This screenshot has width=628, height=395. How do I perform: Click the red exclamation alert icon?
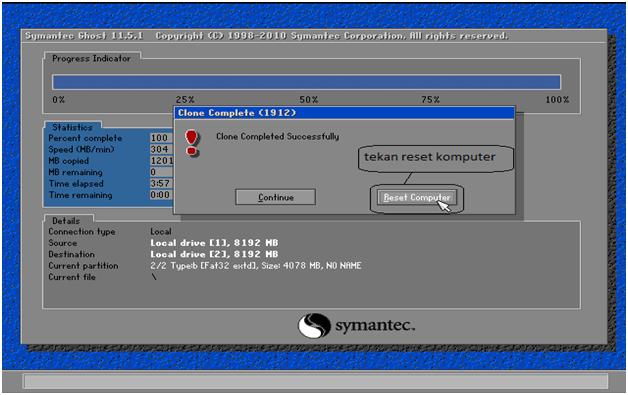click(192, 143)
